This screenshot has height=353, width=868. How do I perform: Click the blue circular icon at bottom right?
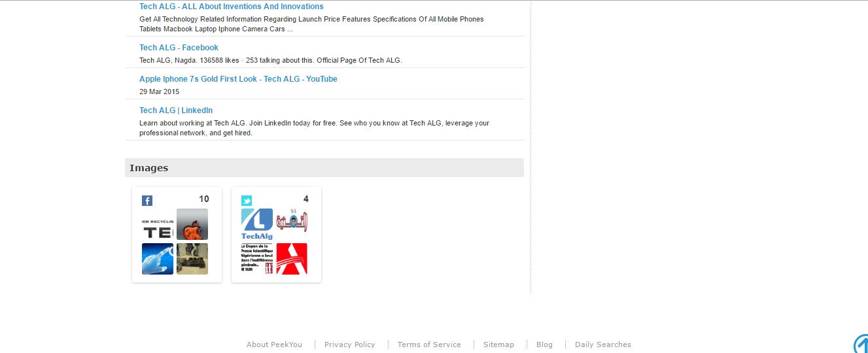pos(861,344)
